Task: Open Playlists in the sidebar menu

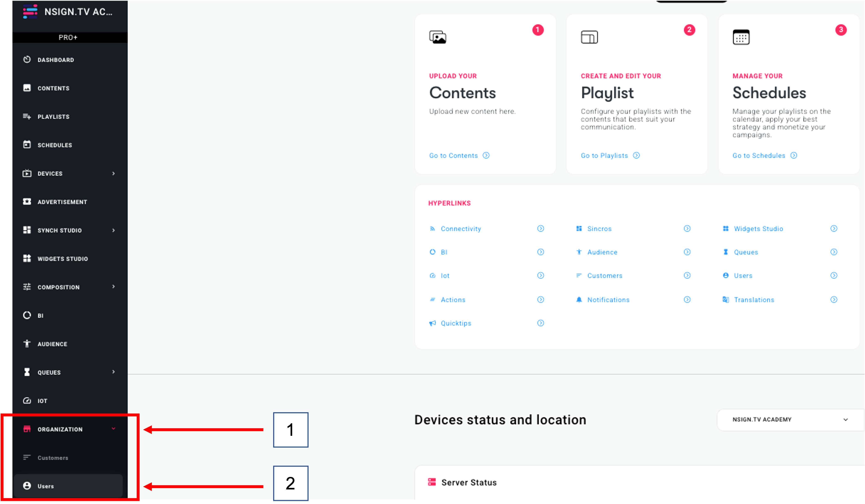Action: click(x=53, y=117)
